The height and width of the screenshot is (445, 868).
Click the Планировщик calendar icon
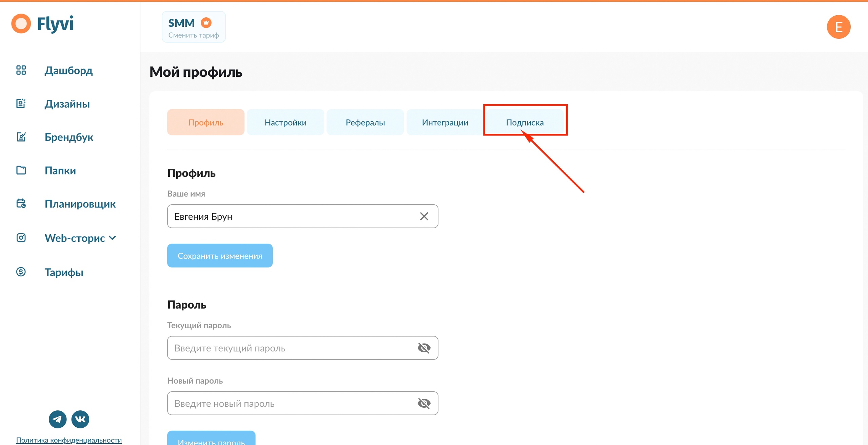pyautogui.click(x=21, y=204)
